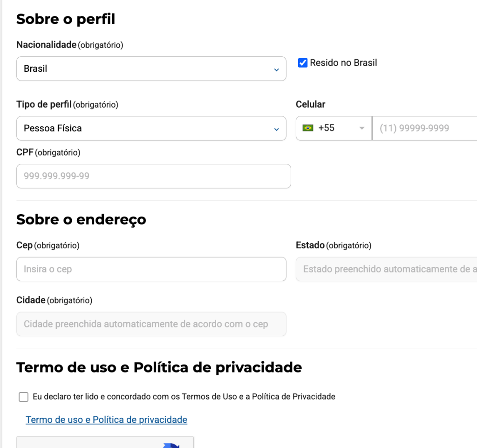Click the reCAPTCHA icon at the bottom
The image size is (477, 448).
[171, 445]
